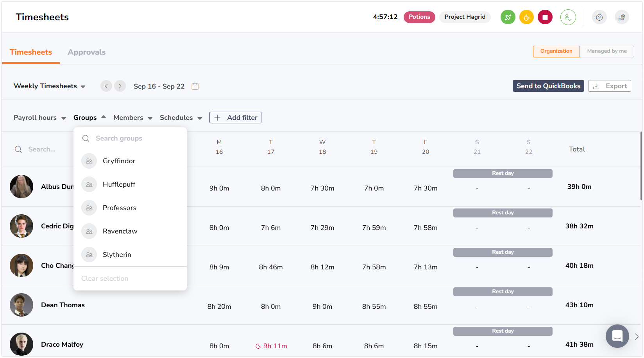This screenshot has height=358, width=644.
Task: Choose Slytherin from the groups list
Action: coord(130,255)
